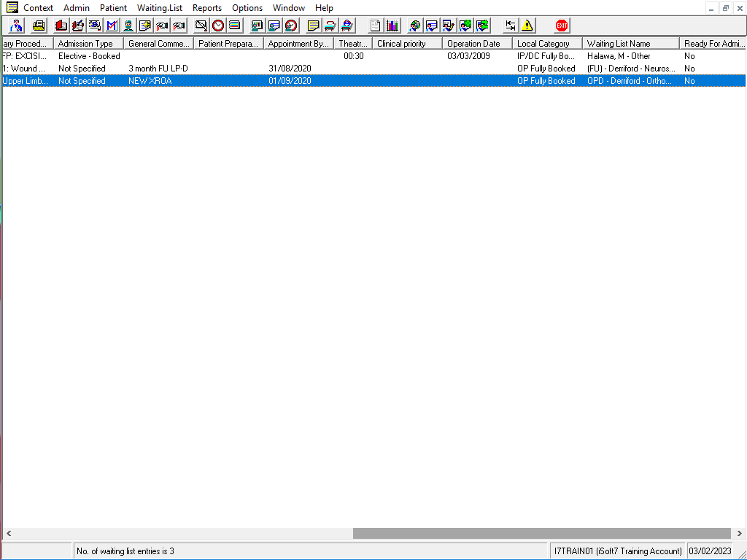The width and height of the screenshot is (747, 560).
Task: Sort by the Admission Type column header
Action: coord(88,43)
